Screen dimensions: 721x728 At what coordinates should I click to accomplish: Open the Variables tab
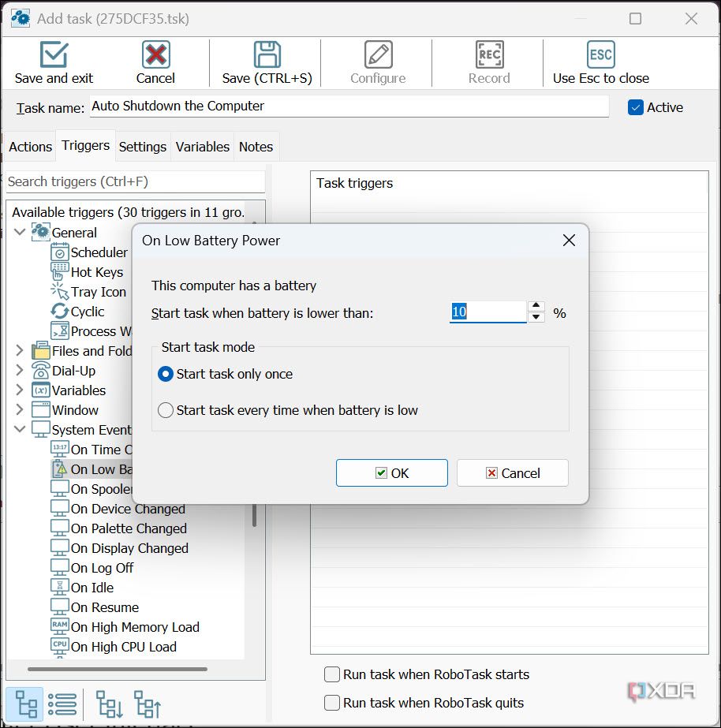click(202, 146)
